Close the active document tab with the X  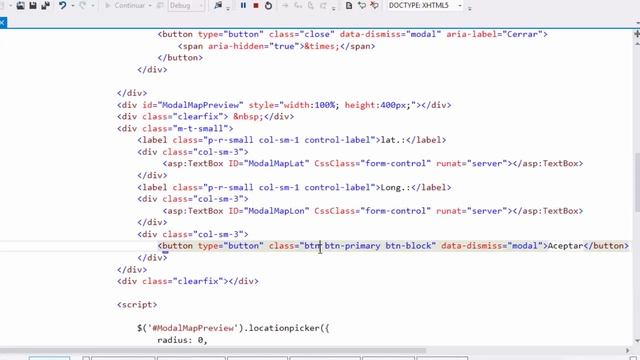tap(2, 22)
